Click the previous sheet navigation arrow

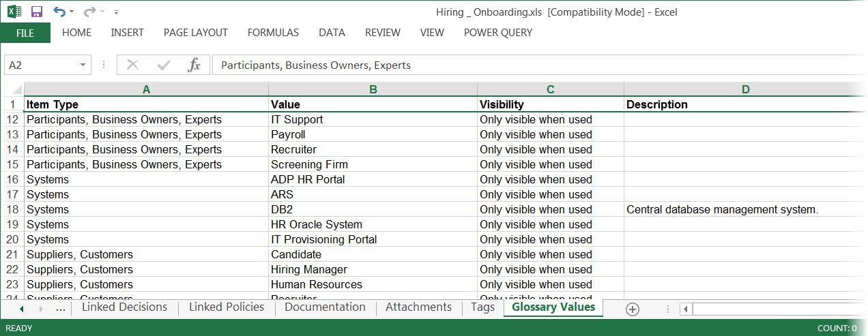coord(21,309)
